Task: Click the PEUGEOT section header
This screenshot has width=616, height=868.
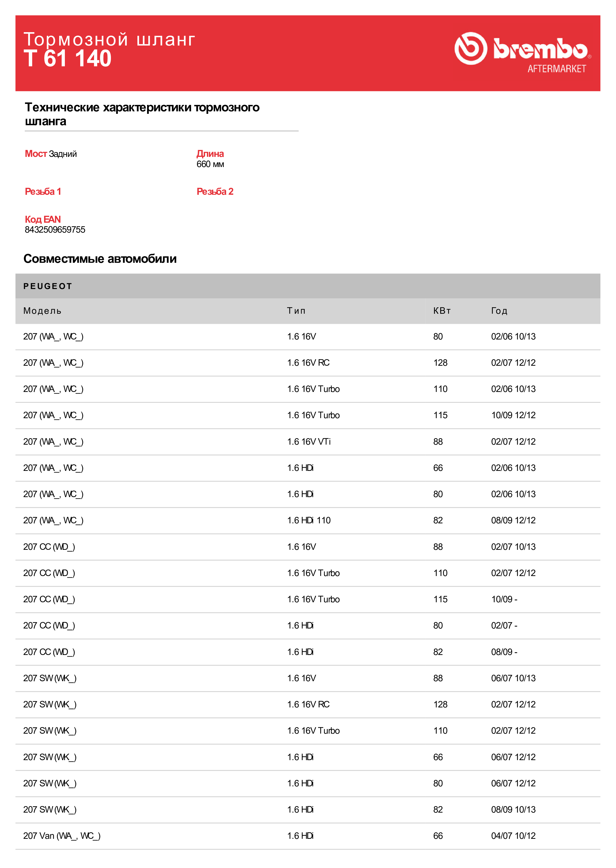Action: pos(48,286)
